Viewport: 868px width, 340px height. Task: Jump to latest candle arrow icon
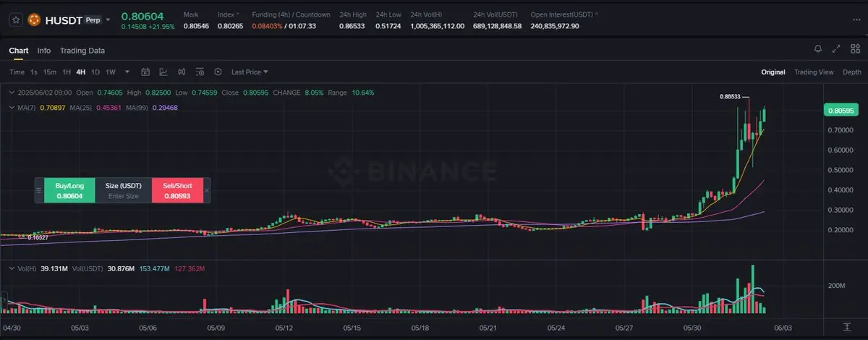(x=847, y=328)
